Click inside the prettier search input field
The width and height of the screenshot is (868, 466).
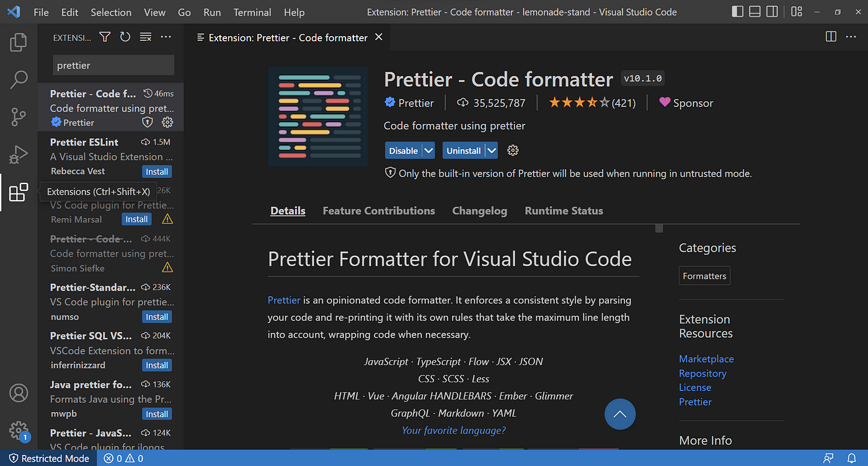tap(113, 64)
